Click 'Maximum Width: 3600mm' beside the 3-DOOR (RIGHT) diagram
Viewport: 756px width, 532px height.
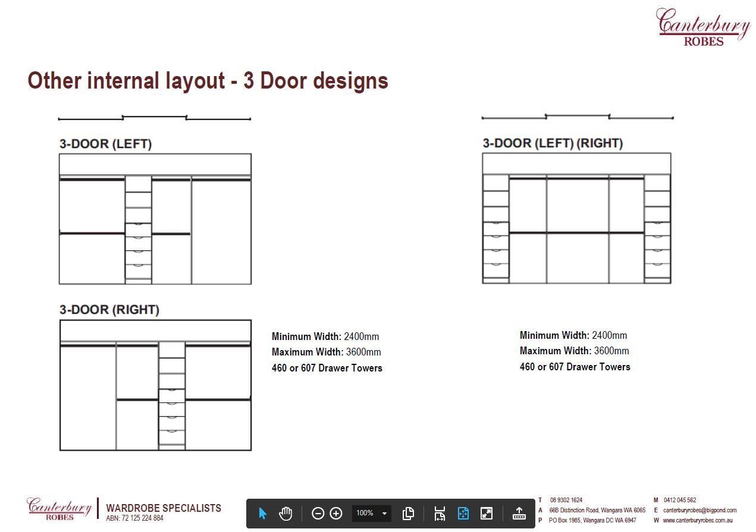327,352
